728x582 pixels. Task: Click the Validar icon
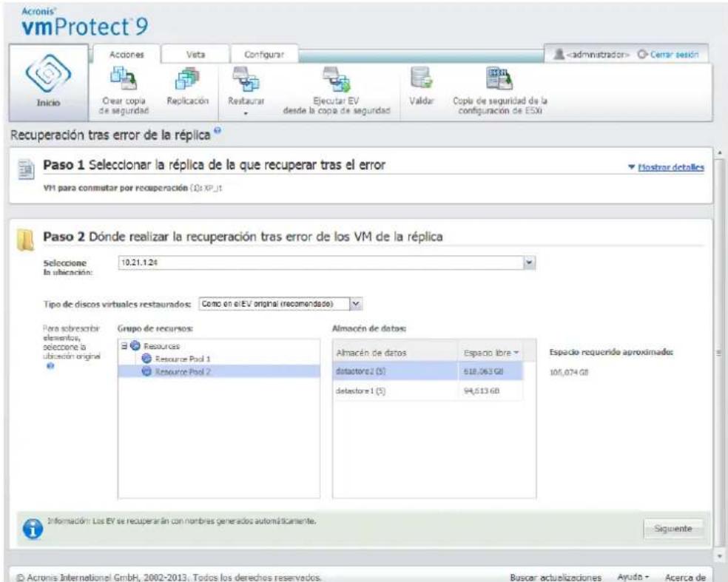[x=421, y=78]
